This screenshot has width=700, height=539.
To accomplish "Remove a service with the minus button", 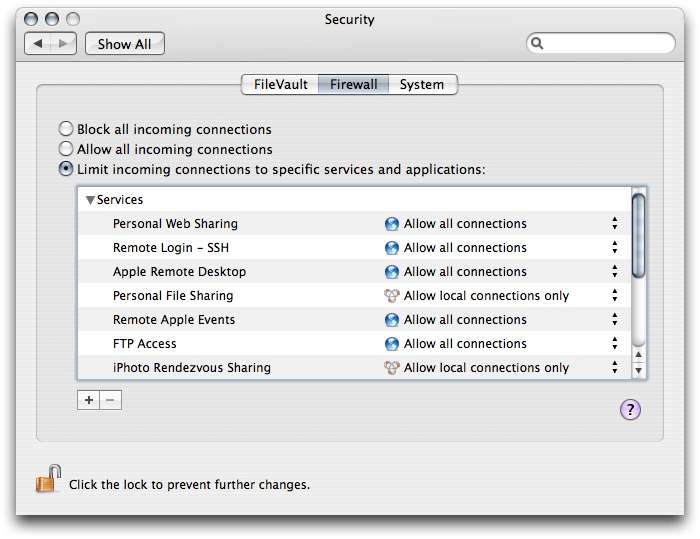I will 110,400.
